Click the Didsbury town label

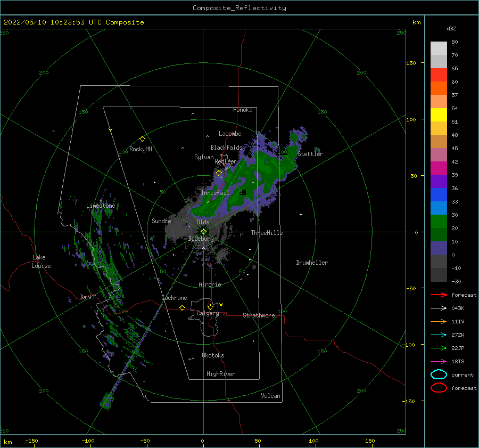pyautogui.click(x=201, y=239)
